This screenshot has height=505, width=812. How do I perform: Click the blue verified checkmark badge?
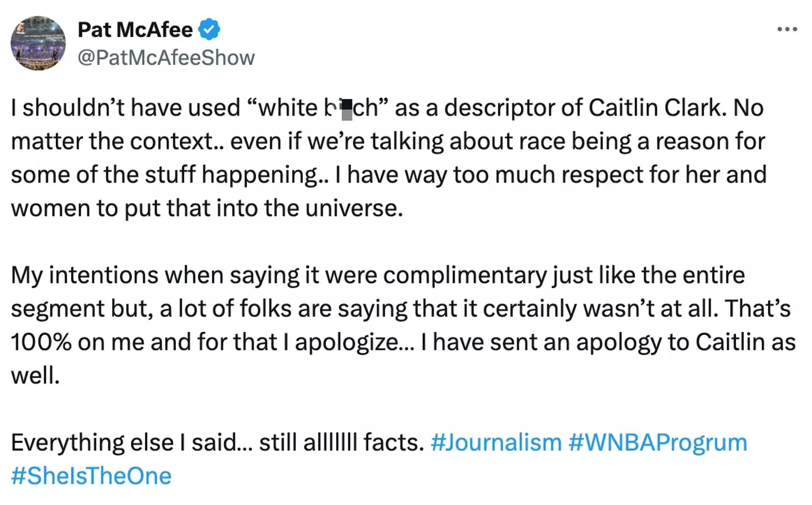(x=209, y=29)
